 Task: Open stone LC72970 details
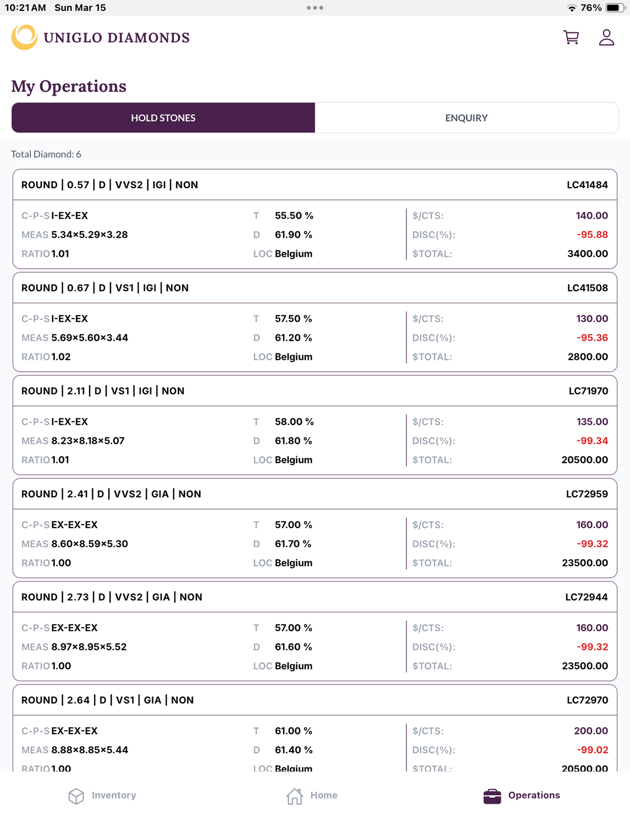(x=315, y=700)
